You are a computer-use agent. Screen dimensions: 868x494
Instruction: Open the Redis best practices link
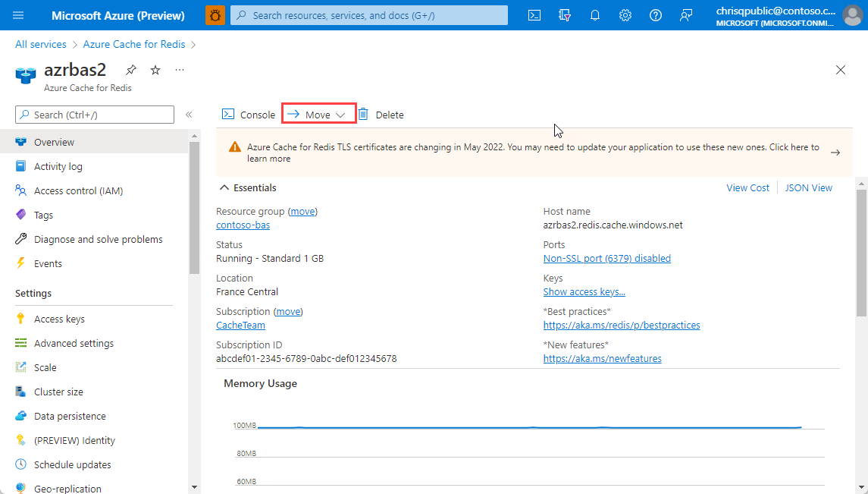click(621, 325)
